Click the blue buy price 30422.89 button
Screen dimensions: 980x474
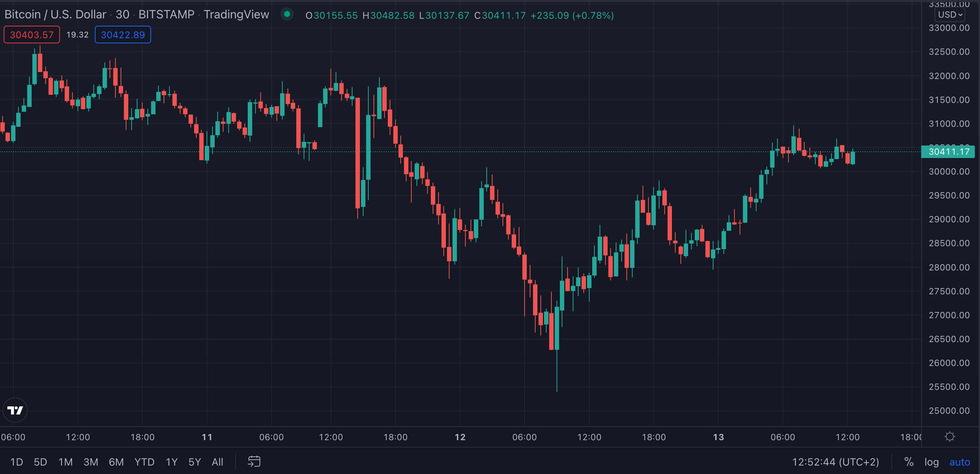[122, 35]
